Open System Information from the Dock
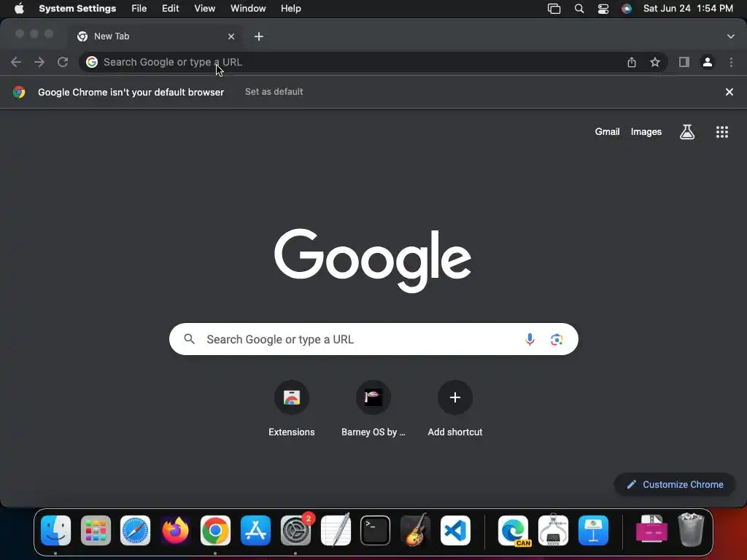This screenshot has height=560, width=747. [553, 530]
